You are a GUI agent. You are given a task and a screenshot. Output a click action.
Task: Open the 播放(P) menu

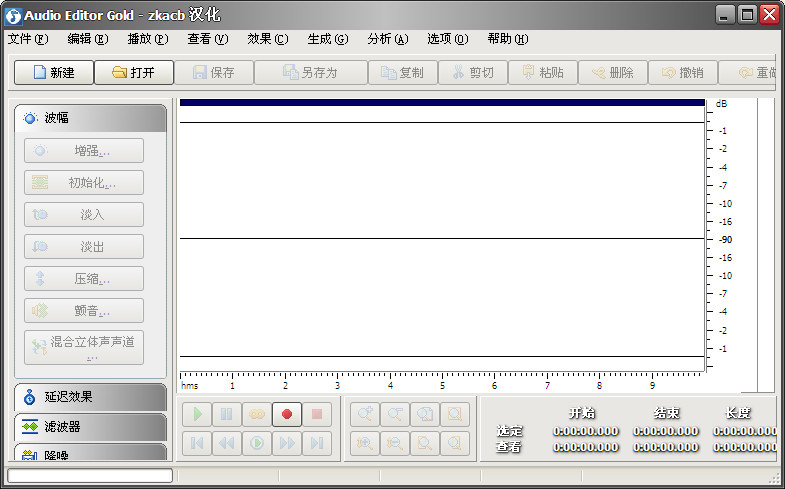tap(148, 39)
